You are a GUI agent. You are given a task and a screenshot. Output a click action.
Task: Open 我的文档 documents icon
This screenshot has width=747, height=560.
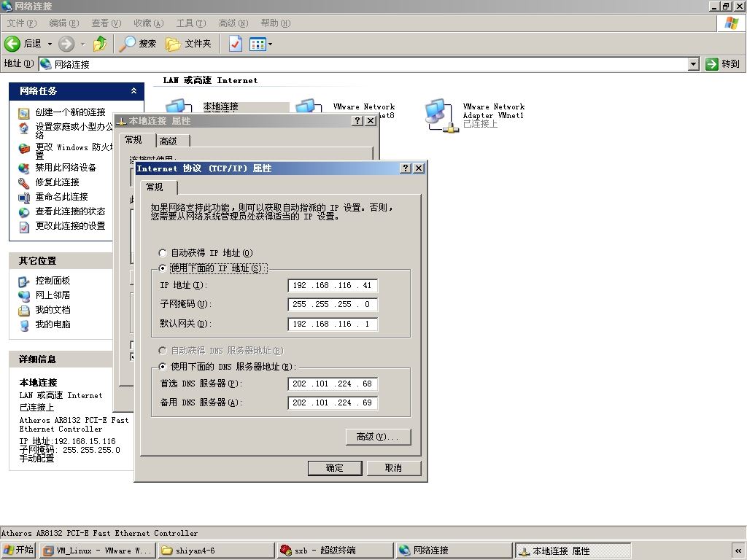(x=24, y=311)
